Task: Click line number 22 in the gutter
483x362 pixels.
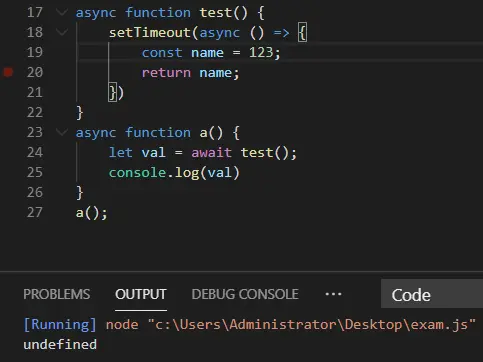Action: pyautogui.click(x=35, y=112)
